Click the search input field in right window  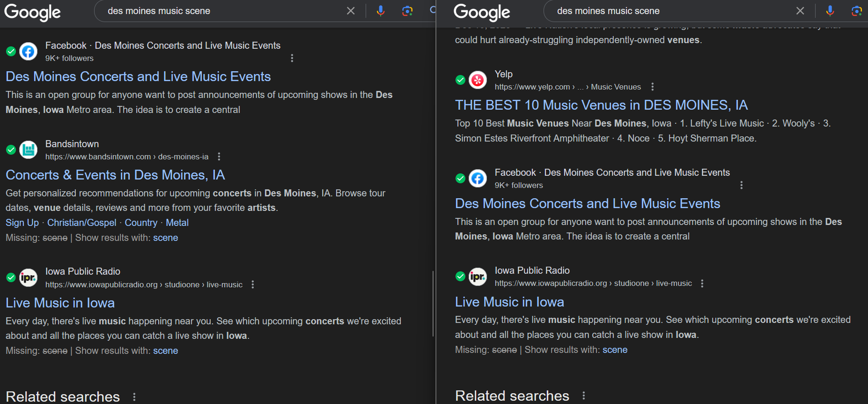pos(669,11)
